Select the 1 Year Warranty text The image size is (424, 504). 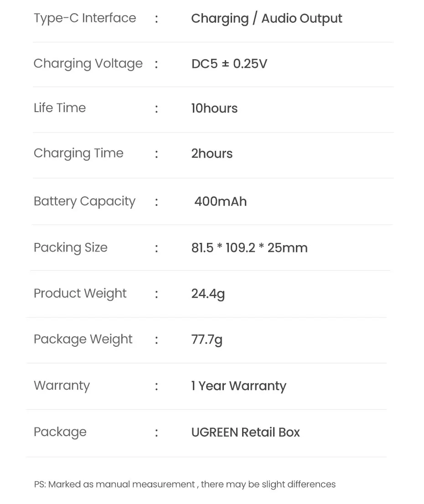click(238, 386)
